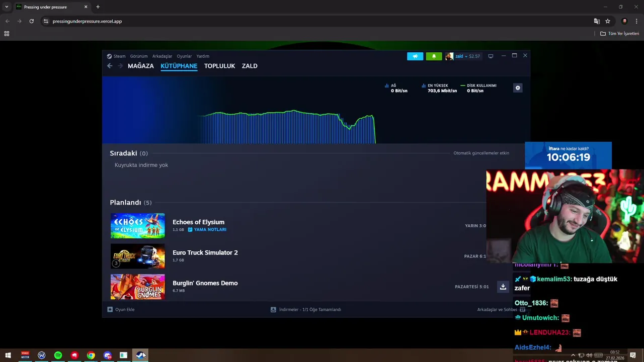Click Steam taskbar icon
The height and width of the screenshot is (362, 644).
click(140, 355)
